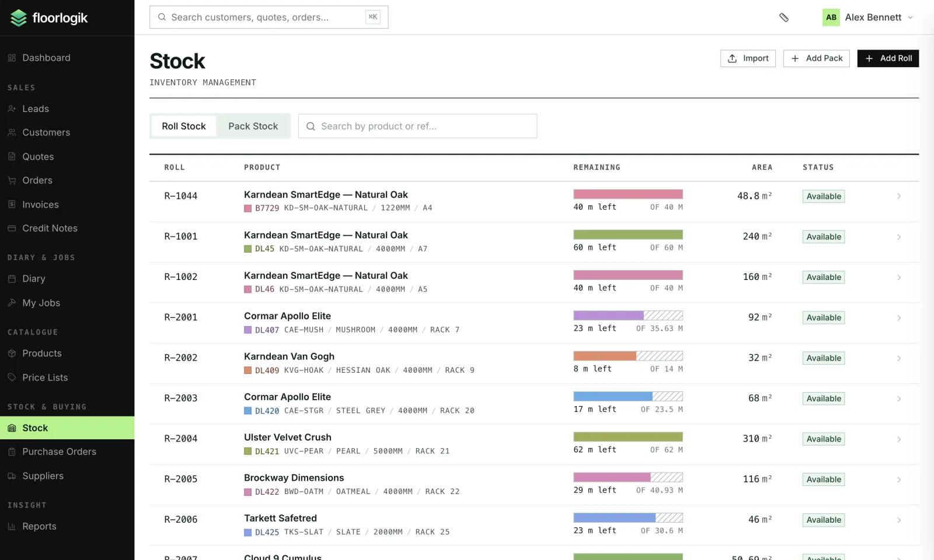Click the Quotes document icon

(x=12, y=156)
